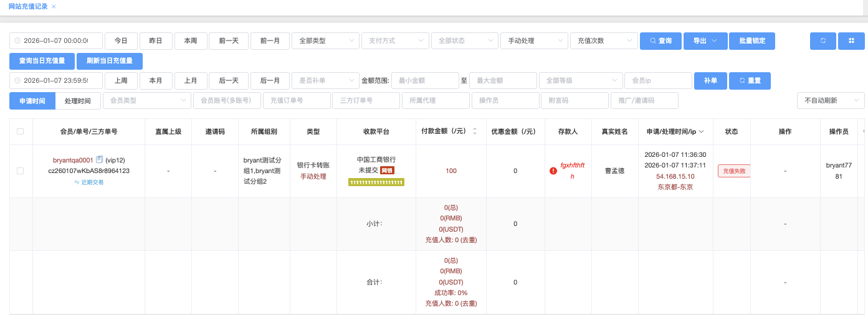The image size is (868, 315).
Task: Expand the 不自动刷新 auto-refresh dropdown
Action: 831,101
